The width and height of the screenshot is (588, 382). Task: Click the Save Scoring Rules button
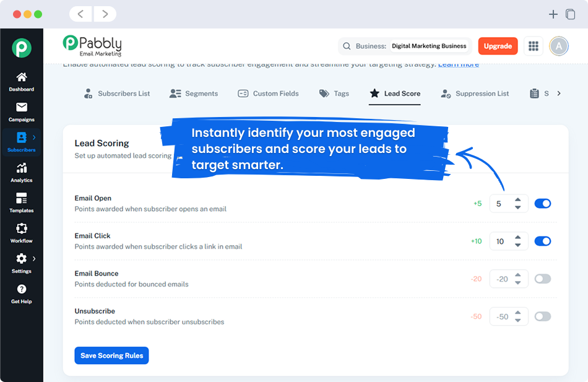(x=111, y=355)
